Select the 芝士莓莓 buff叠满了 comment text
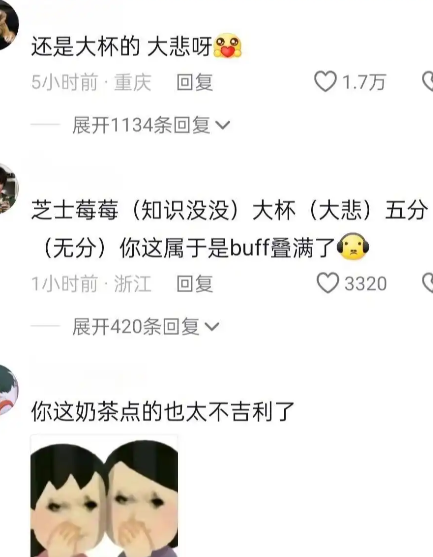This screenshot has width=433, height=557. 229,228
